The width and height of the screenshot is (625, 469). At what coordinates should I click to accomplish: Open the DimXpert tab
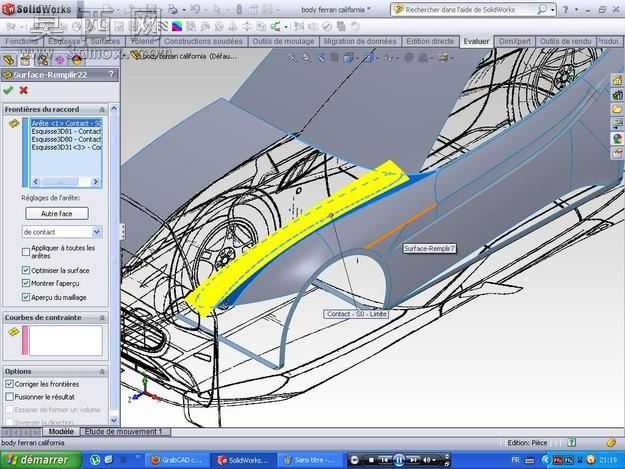coord(515,41)
